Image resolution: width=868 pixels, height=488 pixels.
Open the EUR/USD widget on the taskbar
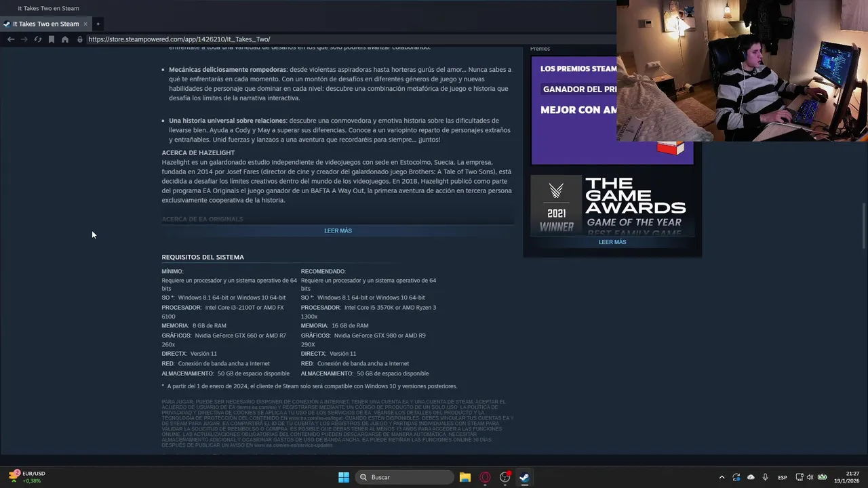click(27, 477)
